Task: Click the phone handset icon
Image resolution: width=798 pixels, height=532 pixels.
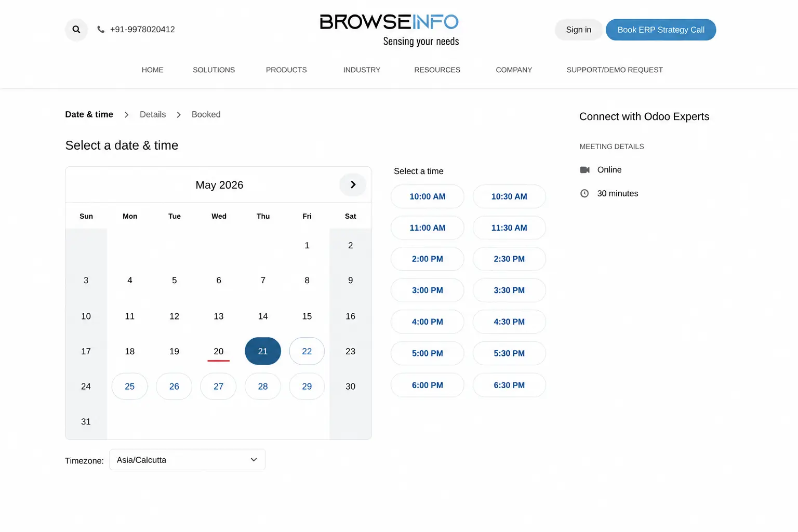Action: pyautogui.click(x=101, y=30)
